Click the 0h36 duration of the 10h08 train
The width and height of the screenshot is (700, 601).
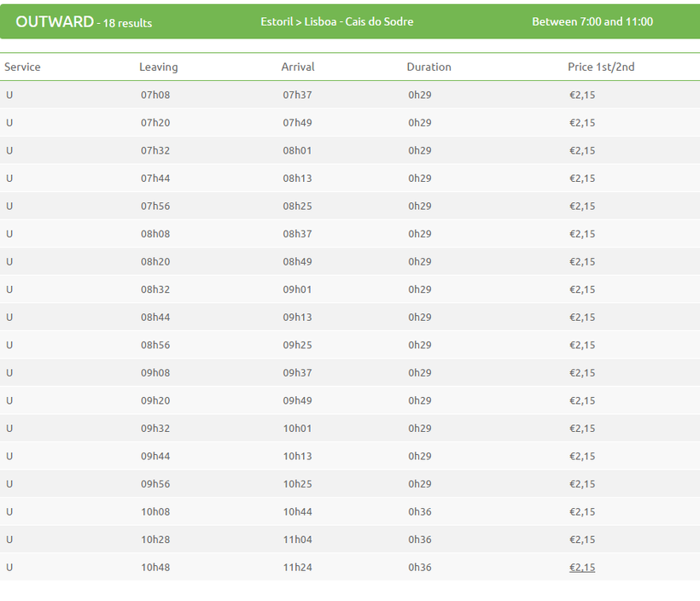coord(419,511)
